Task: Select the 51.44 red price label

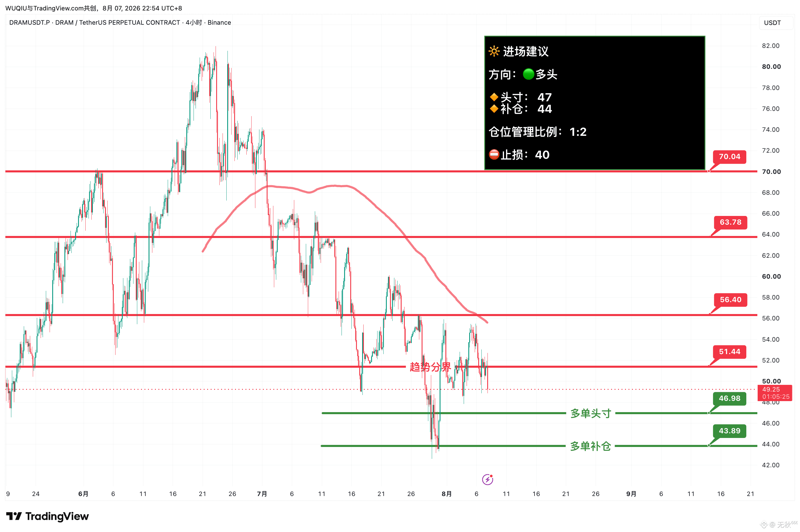Action: pos(729,351)
